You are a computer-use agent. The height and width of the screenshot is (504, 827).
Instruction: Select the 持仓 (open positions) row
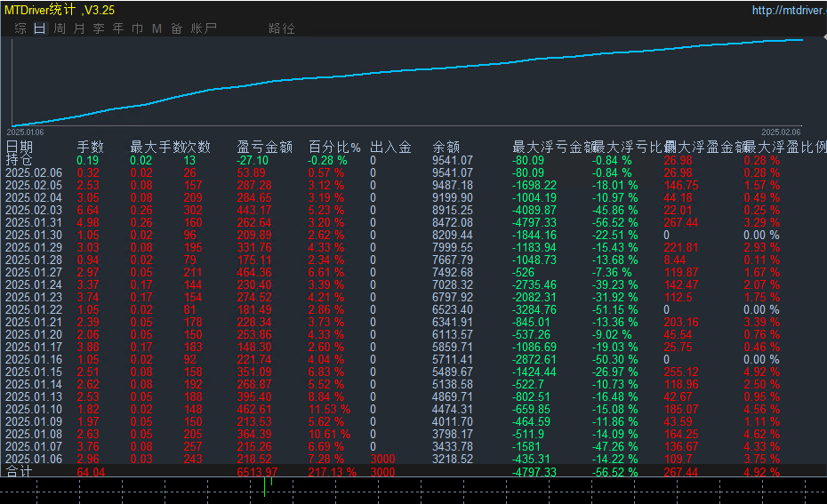20,160
